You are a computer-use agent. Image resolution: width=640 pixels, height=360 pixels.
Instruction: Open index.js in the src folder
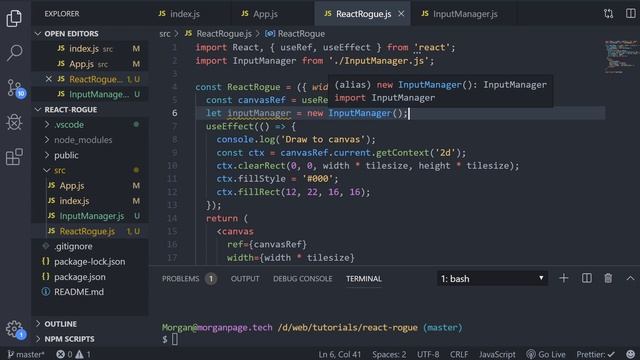click(90, 200)
